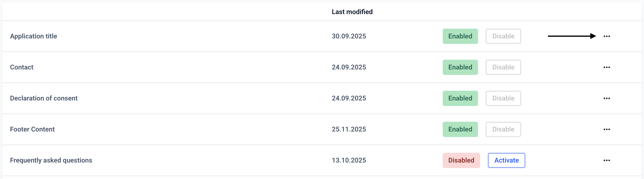Screen dimensions: 644x179
Task: Click the 25.11.2025 date for Footer Content
Action: click(x=349, y=129)
